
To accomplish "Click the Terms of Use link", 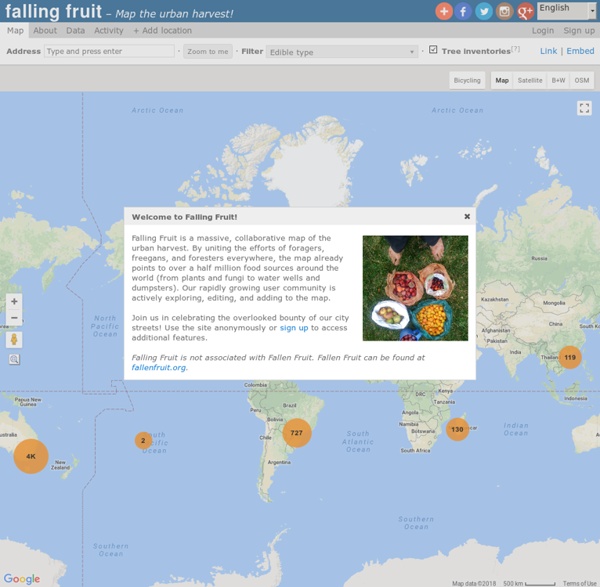I will [579, 583].
